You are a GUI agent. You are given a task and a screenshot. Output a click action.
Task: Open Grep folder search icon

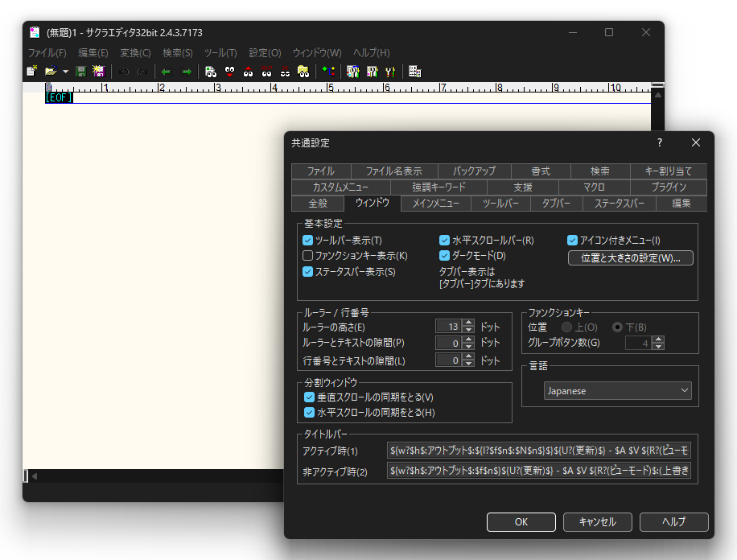303,72
